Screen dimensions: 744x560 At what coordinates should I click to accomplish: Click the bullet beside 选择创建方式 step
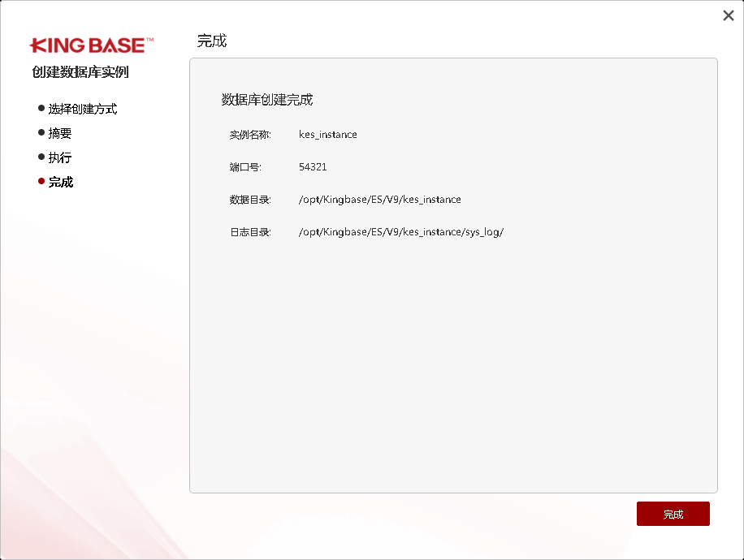(x=41, y=106)
